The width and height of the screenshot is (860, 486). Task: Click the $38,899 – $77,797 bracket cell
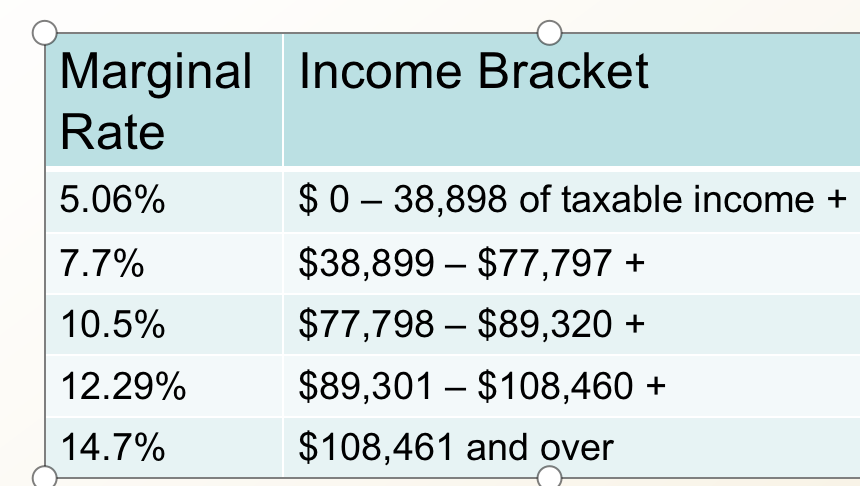[x=572, y=264]
